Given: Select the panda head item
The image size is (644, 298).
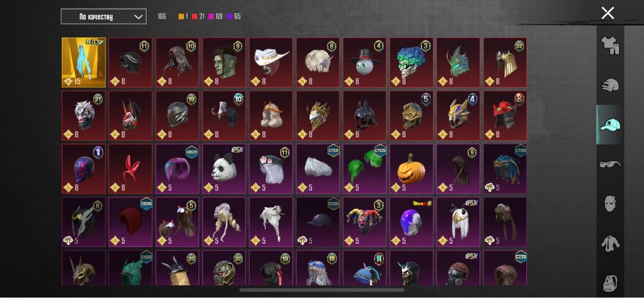Looking at the screenshot, I should point(224,168).
